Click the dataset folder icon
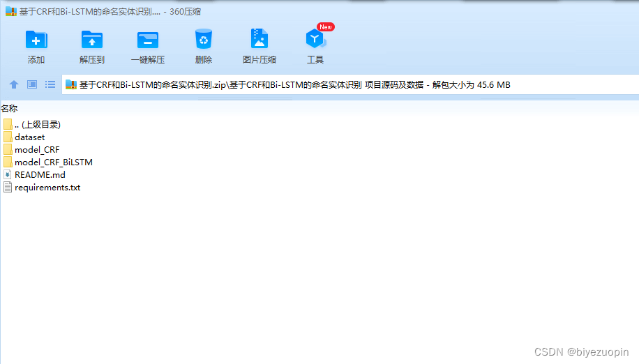The height and width of the screenshot is (364, 639). [8, 137]
